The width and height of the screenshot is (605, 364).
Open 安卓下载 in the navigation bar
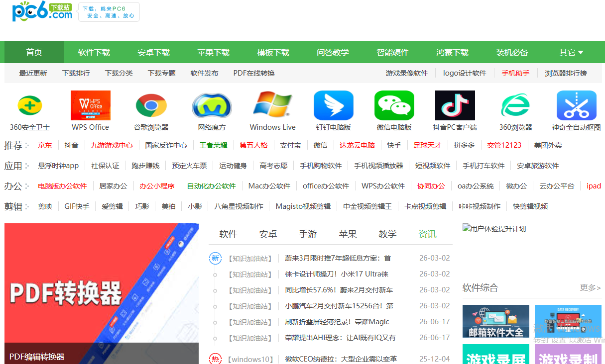pos(154,52)
